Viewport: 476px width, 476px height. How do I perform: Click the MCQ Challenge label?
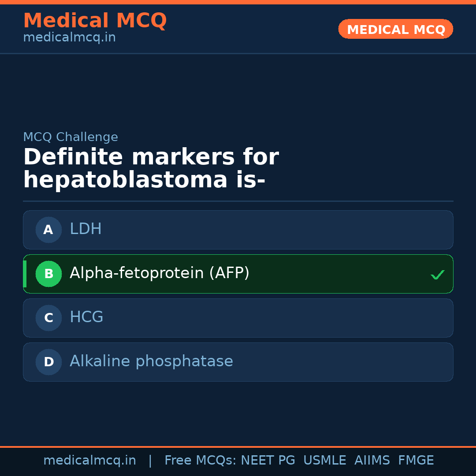tap(71, 137)
